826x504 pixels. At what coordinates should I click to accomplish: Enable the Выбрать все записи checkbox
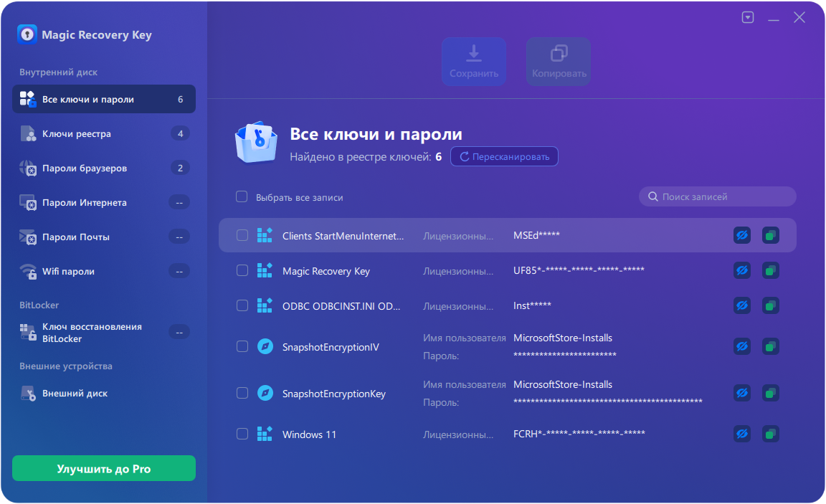coord(242,196)
